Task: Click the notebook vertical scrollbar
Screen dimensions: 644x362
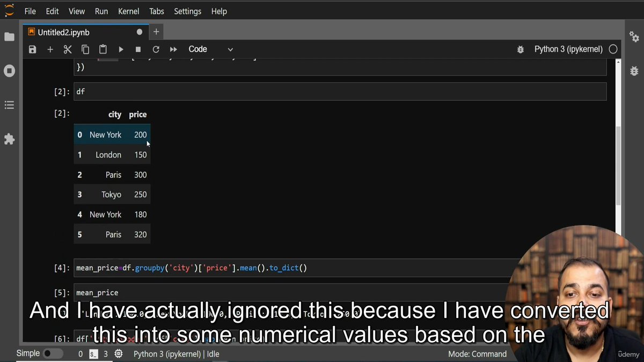Action: click(618, 166)
